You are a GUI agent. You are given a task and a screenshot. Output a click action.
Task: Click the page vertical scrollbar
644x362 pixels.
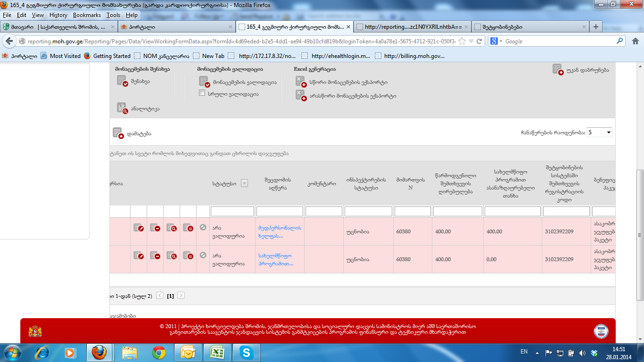[640, 235]
